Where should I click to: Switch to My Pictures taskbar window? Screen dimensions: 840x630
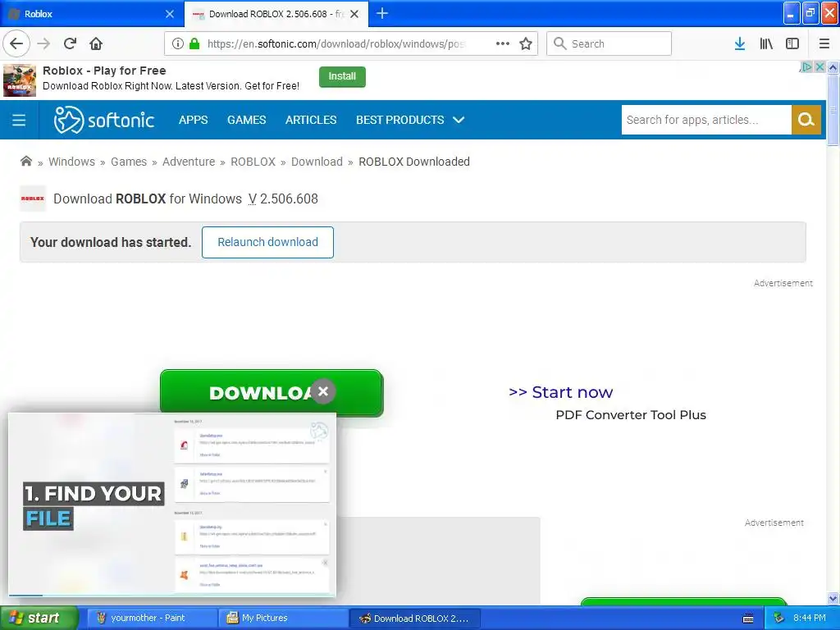click(283, 619)
